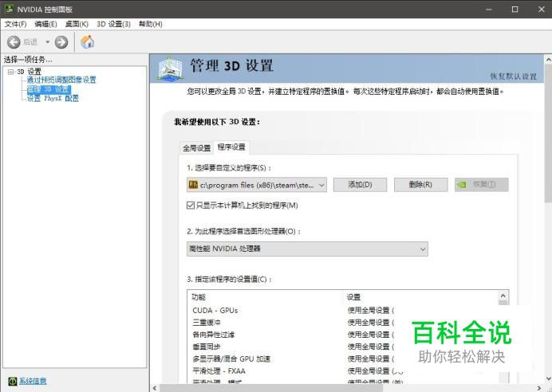Click the 系统信息 icon at bottom left

point(12,381)
